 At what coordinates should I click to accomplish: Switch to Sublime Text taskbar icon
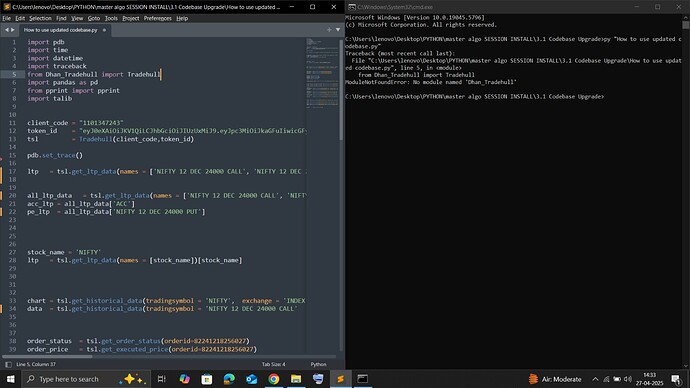click(341, 379)
